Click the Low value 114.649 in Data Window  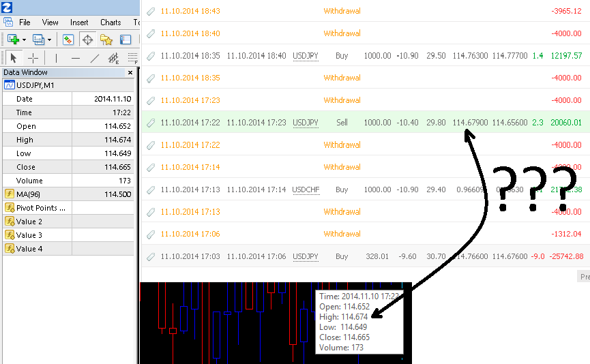point(118,153)
